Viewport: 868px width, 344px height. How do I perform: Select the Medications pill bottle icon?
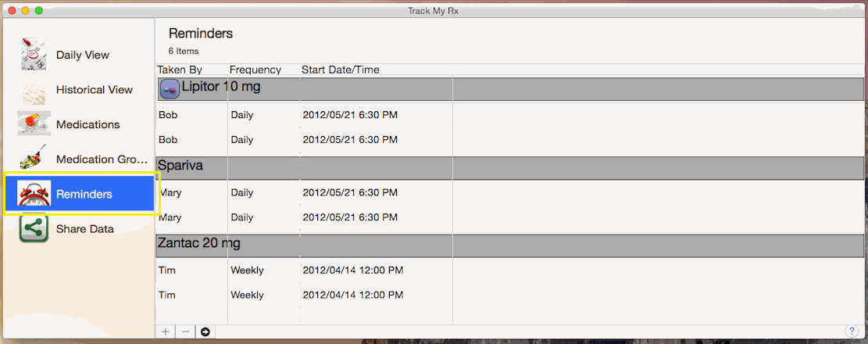click(x=34, y=124)
